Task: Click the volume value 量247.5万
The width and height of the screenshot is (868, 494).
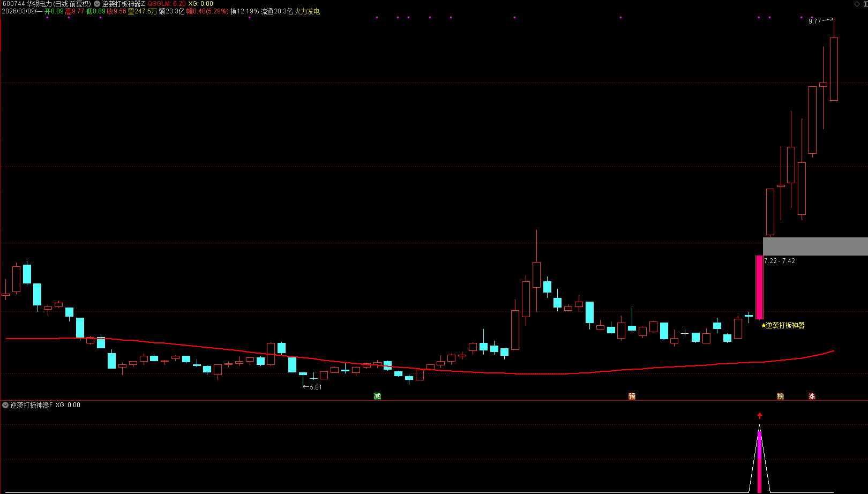Action: coord(143,11)
